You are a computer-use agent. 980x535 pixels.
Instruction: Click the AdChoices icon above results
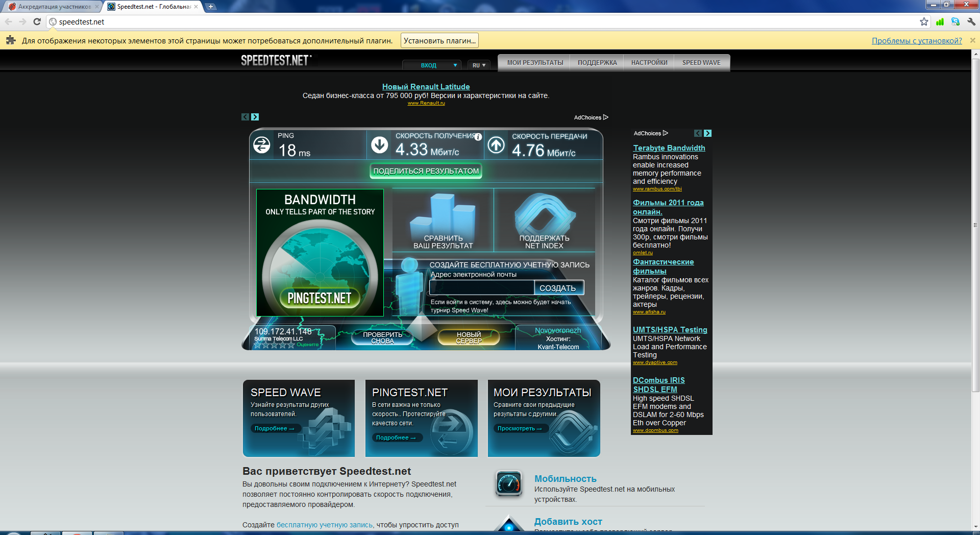coord(606,117)
